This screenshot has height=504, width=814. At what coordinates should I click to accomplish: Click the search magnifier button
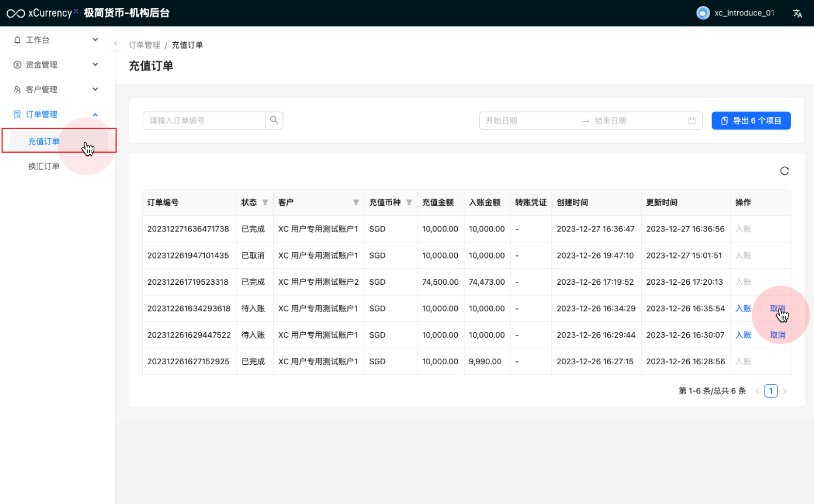coord(274,120)
